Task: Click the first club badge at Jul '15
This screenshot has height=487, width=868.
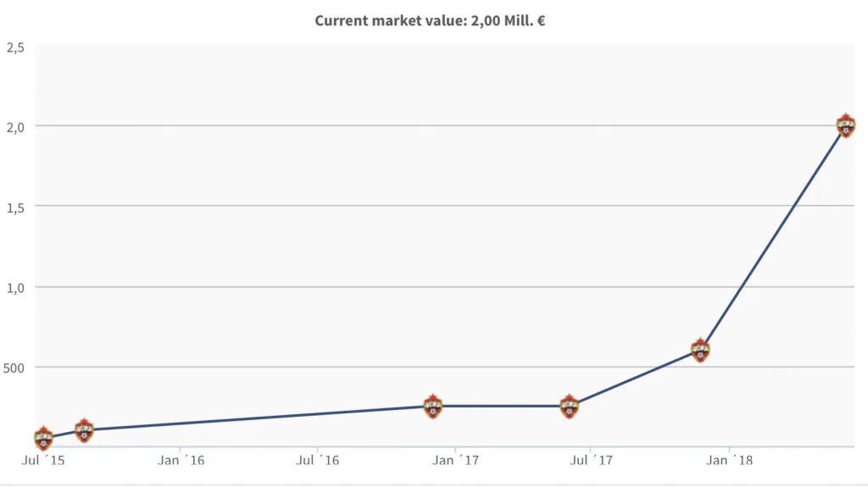Action: click(x=43, y=439)
